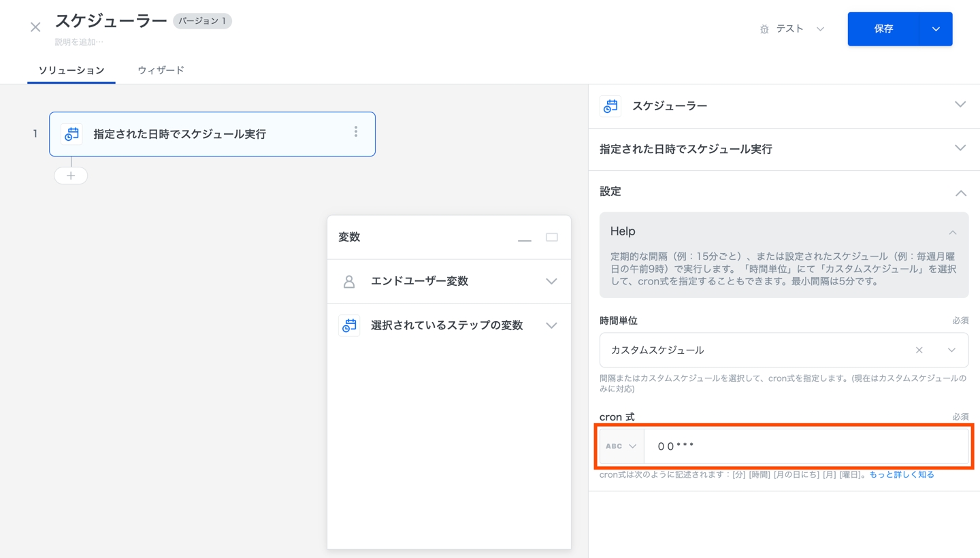The width and height of the screenshot is (980, 558).
Task: Click the 保存 button
Action: tap(883, 29)
